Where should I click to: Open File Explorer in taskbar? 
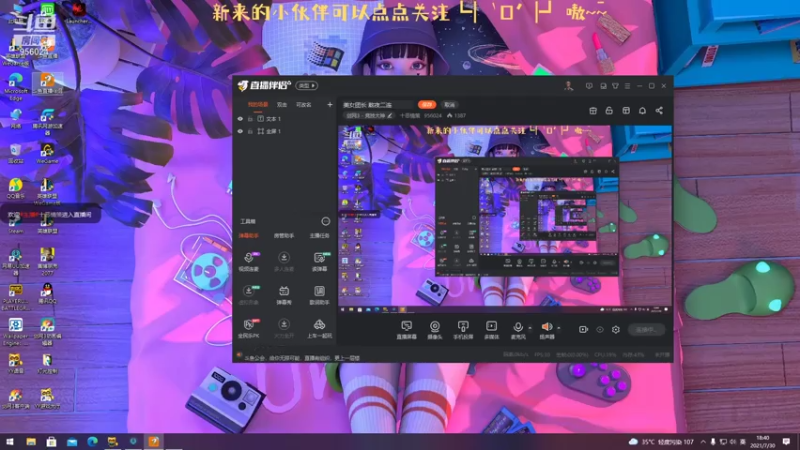[x=31, y=441]
